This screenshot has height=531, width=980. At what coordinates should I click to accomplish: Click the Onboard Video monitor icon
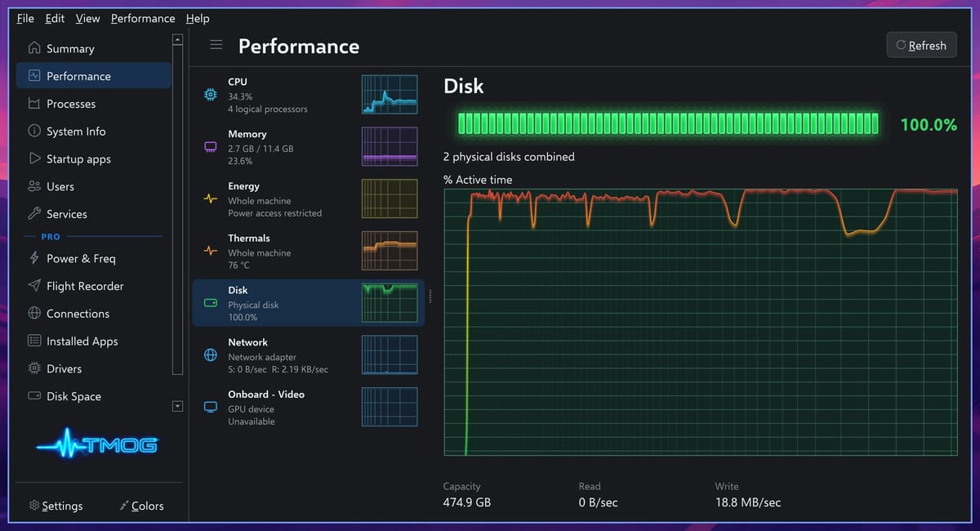click(211, 407)
